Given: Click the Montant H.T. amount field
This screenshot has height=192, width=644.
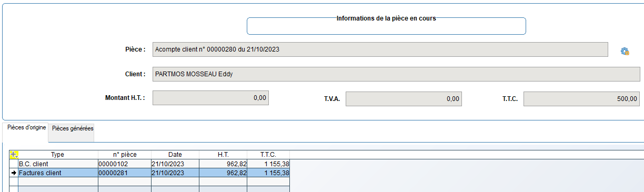Looking at the screenshot, I should [210, 98].
